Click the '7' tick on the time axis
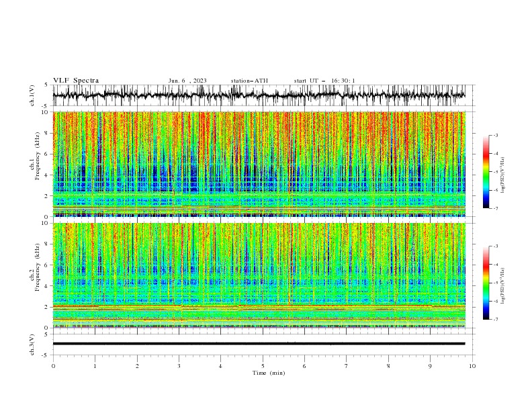This screenshot has height=411, width=532. [347, 366]
